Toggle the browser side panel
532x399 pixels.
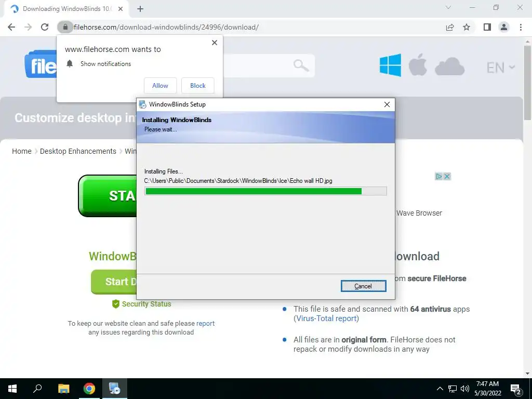(487, 27)
